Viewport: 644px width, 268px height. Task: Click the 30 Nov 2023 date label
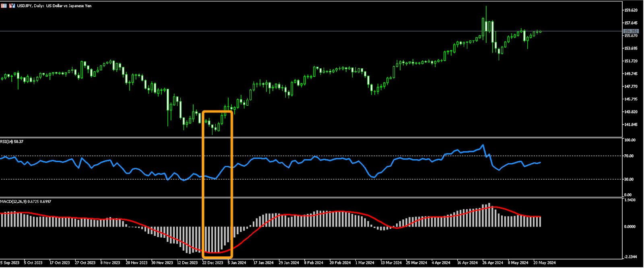coord(162,263)
